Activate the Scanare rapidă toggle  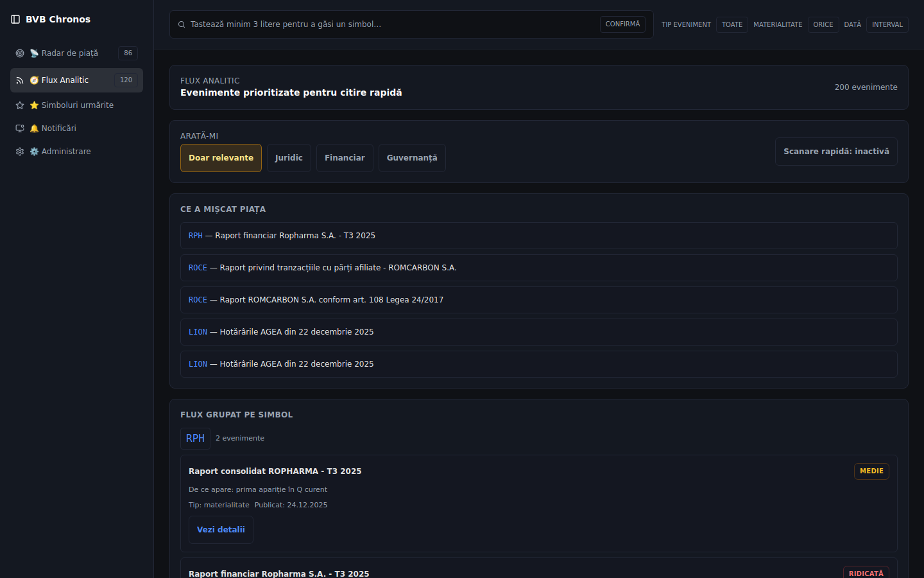(x=836, y=152)
